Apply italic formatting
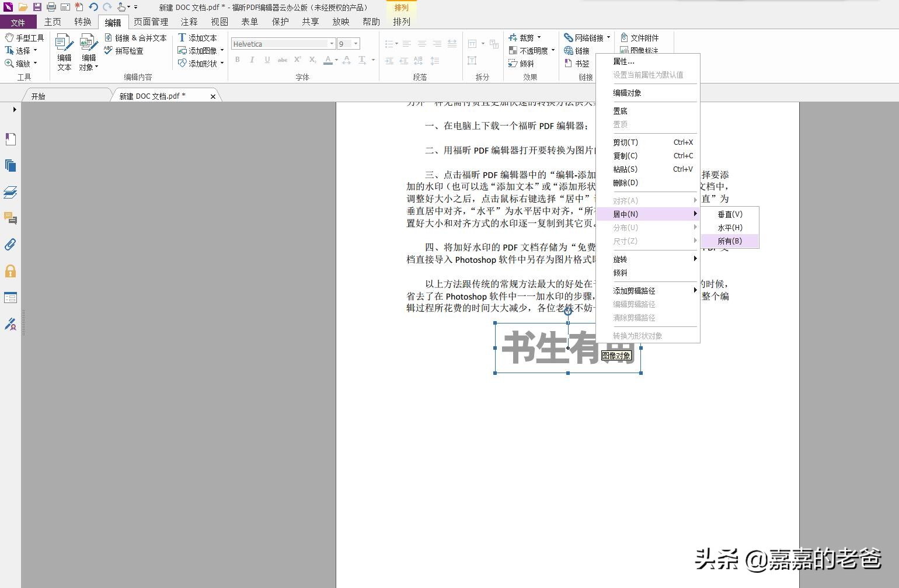 [252, 60]
